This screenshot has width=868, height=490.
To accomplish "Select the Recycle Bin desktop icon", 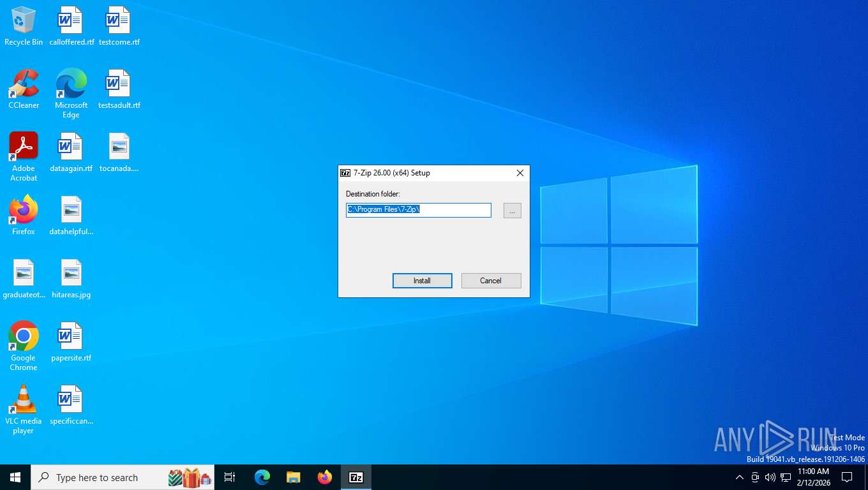I will click(24, 27).
